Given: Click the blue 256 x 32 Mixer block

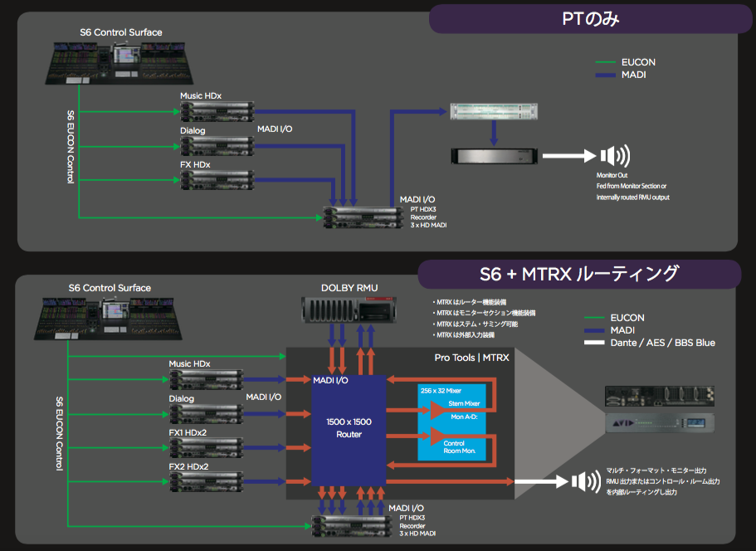Looking at the screenshot, I should coord(451,422).
